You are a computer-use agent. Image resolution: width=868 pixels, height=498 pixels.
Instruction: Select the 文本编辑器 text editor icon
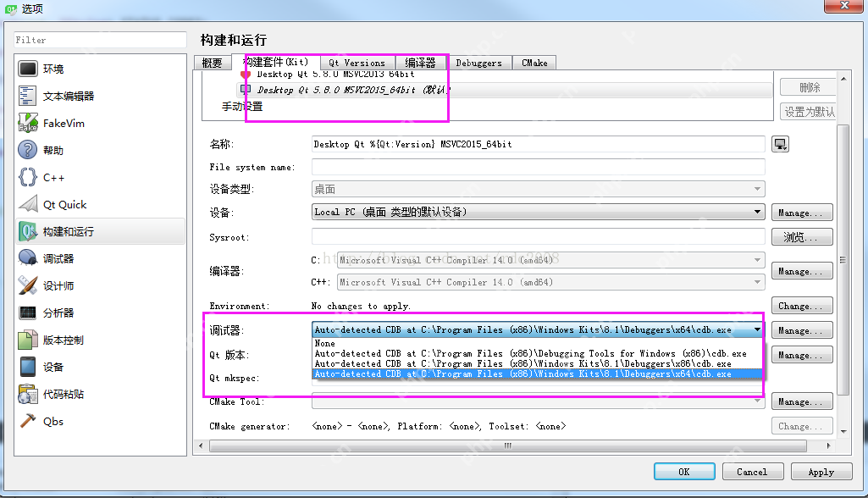[x=28, y=96]
